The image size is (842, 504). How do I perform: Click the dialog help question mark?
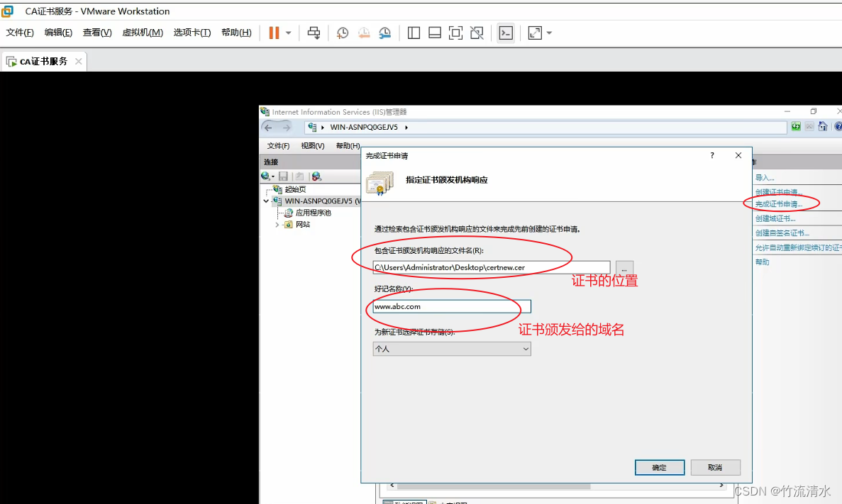point(712,155)
